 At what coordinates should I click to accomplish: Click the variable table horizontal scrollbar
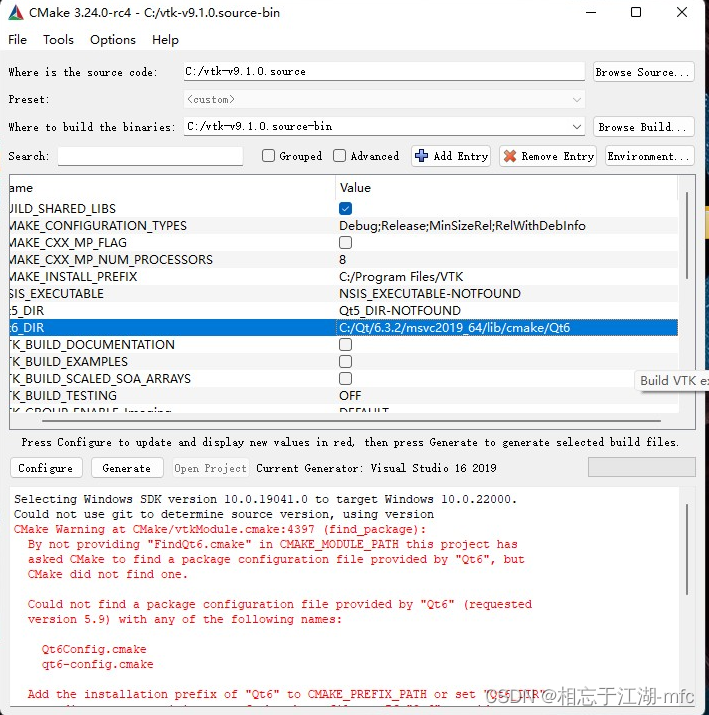(351, 421)
